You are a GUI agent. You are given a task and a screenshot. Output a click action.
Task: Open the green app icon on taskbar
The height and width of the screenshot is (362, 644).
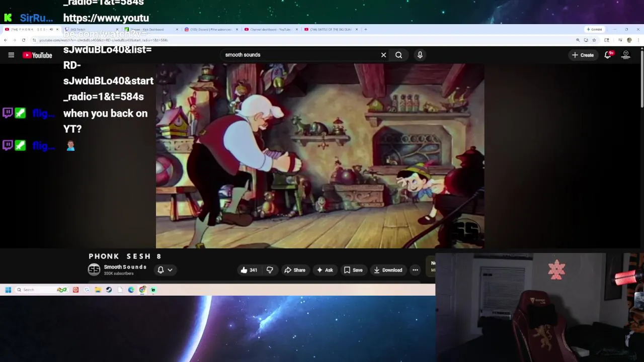pyautogui.click(x=153, y=290)
